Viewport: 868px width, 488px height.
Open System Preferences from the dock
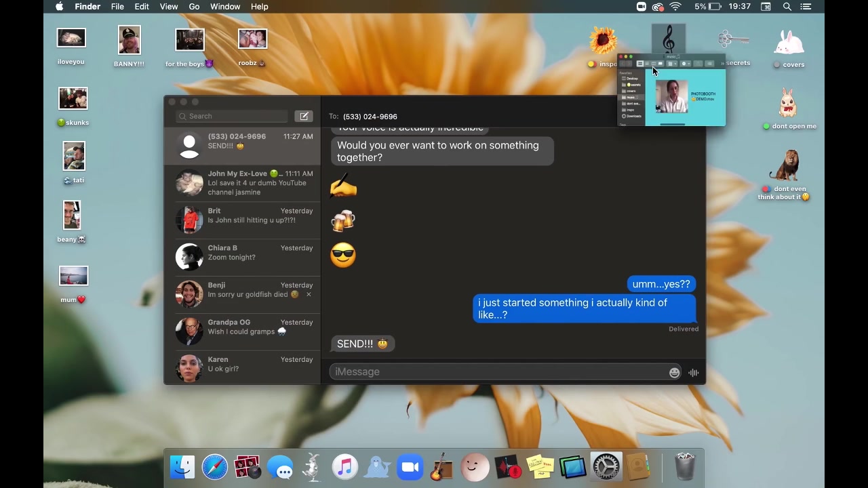[606, 467]
